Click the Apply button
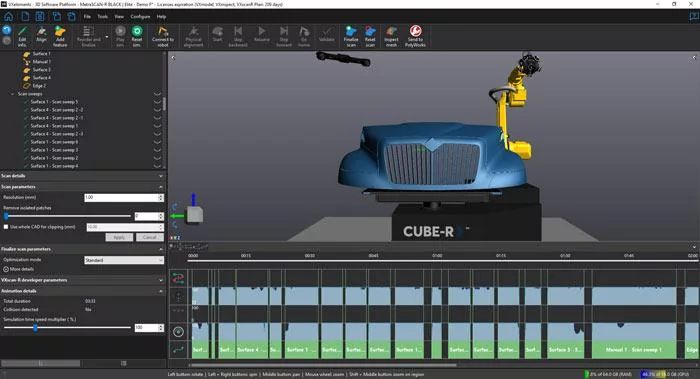The height and width of the screenshot is (379, 700). click(x=119, y=237)
